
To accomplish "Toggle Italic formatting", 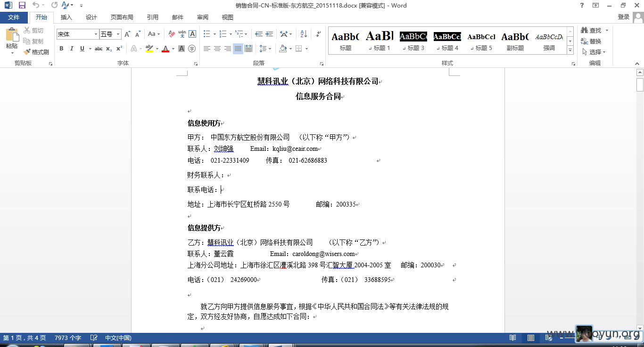I will 72,49.
